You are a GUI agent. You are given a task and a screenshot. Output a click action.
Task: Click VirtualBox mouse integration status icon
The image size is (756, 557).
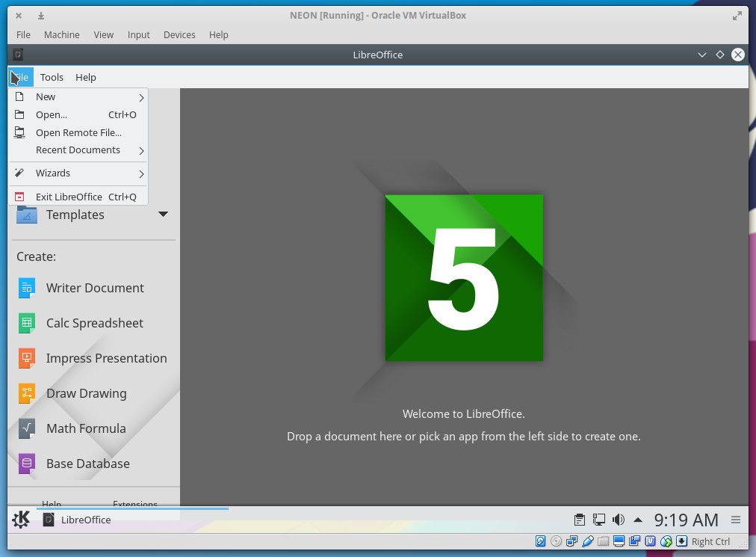[x=666, y=541]
